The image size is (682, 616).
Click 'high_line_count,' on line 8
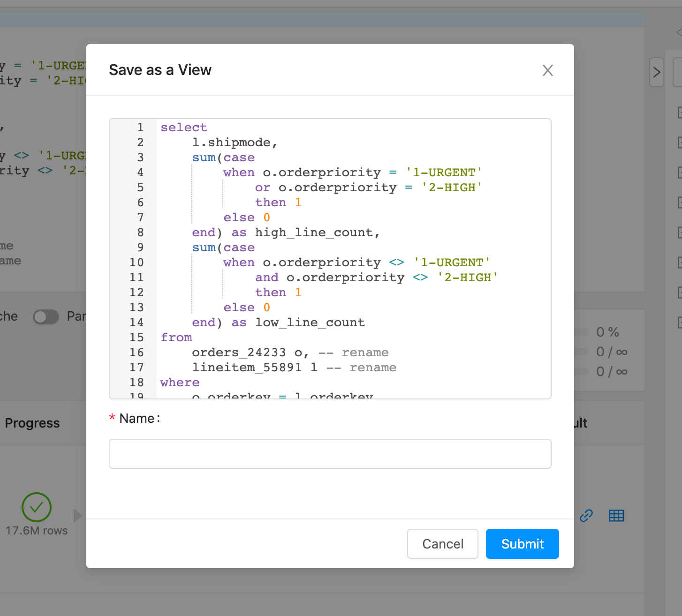point(318,233)
